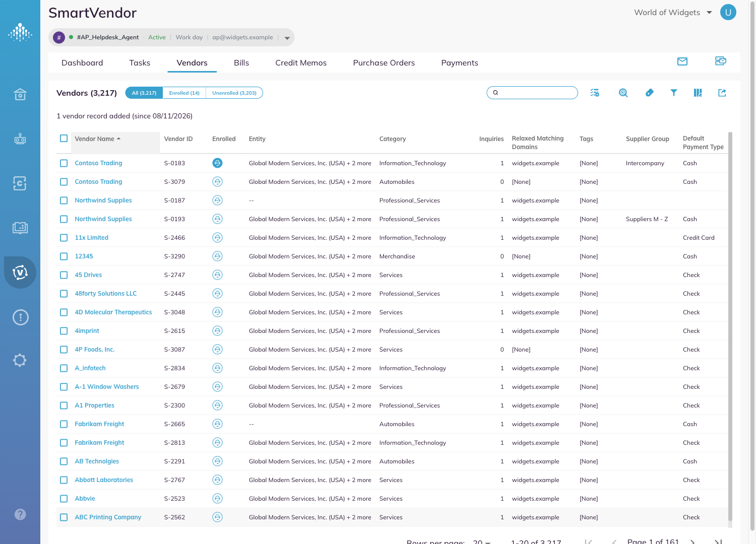This screenshot has width=756, height=544.
Task: Open 4P Foods, Inc. vendor link
Action: click(x=95, y=350)
